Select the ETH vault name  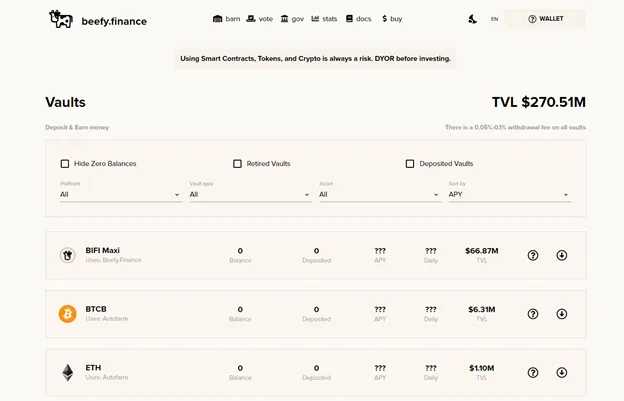[x=93, y=368]
